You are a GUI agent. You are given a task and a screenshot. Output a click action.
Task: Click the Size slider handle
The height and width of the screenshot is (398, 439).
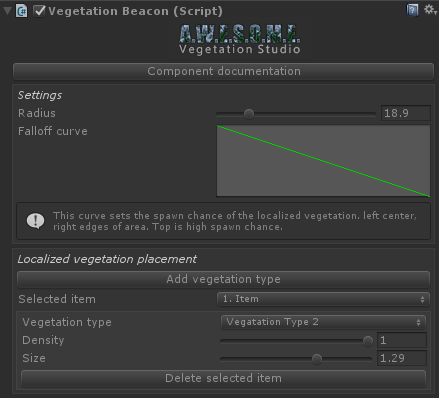(317, 359)
